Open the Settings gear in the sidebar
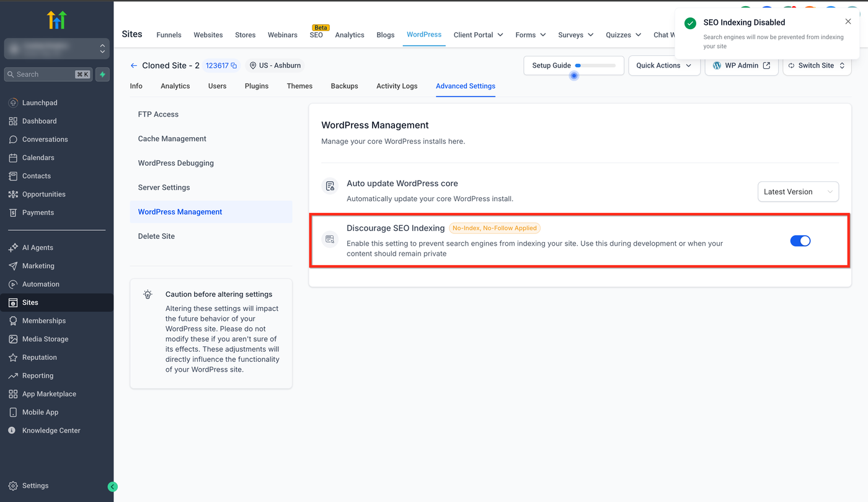The width and height of the screenshot is (868, 502). (35, 486)
